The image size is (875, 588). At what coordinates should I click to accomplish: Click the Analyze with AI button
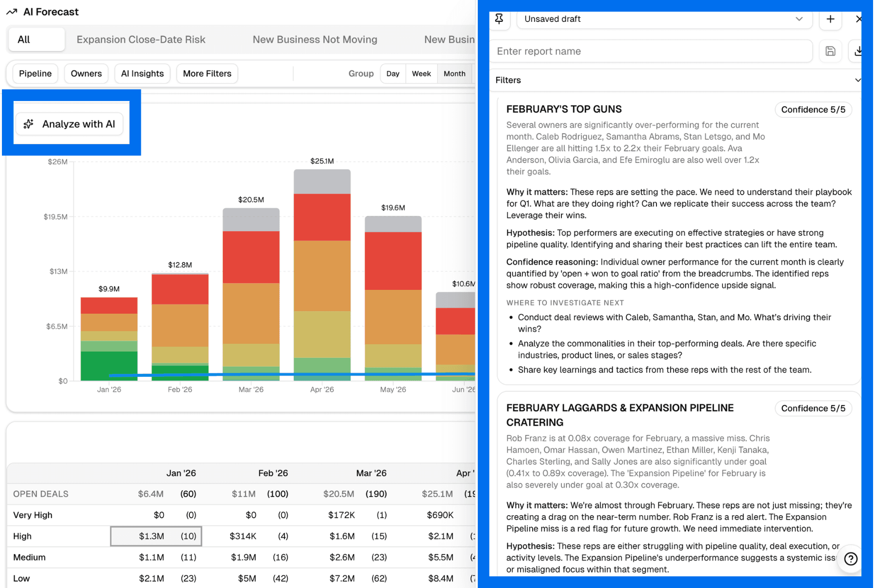click(x=69, y=124)
